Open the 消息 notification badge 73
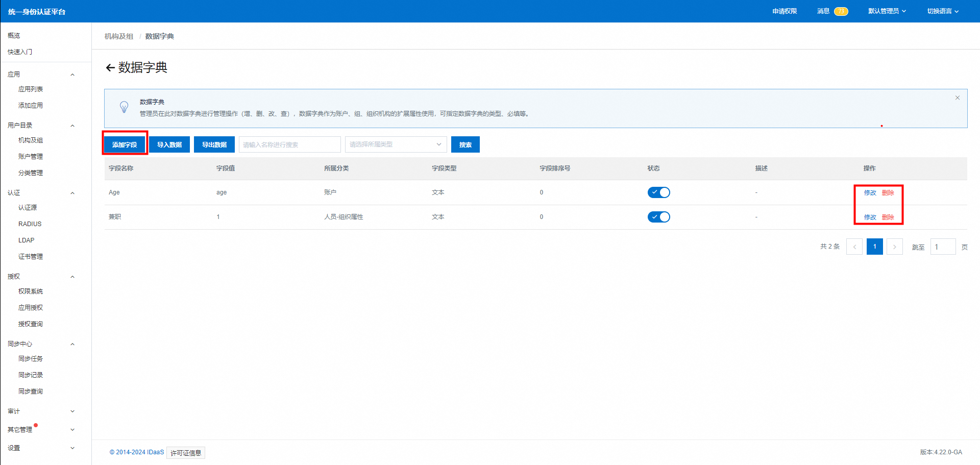Viewport: 980px width, 465px height. coord(841,11)
